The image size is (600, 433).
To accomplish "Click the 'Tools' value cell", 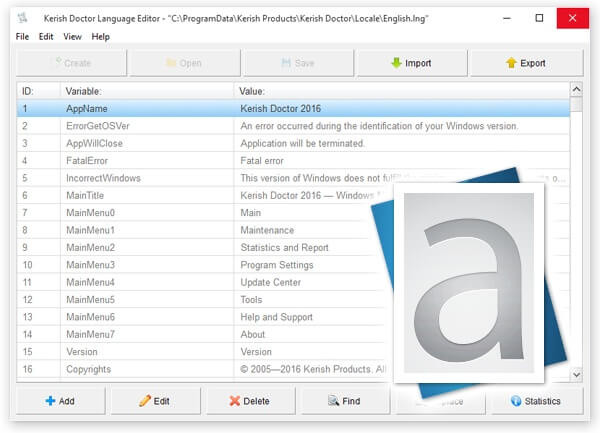I will pyautogui.click(x=251, y=300).
